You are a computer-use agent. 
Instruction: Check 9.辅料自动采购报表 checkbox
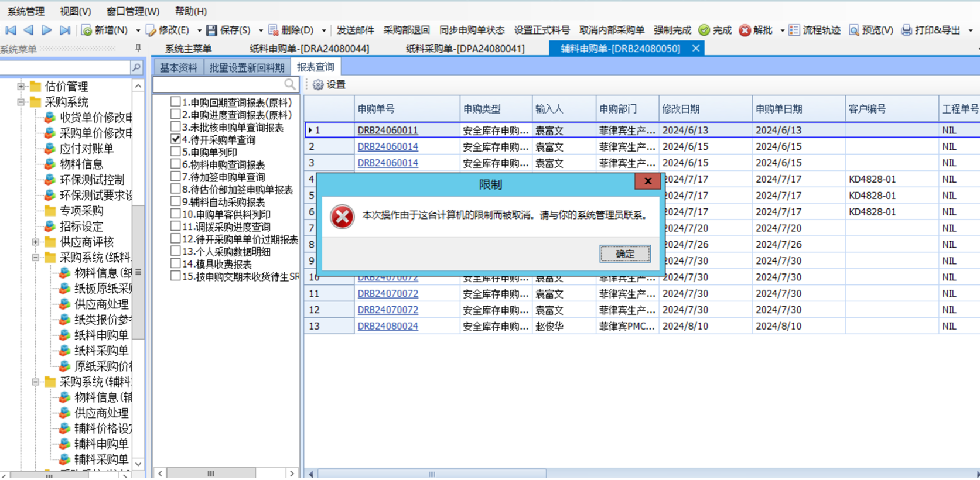[175, 201]
